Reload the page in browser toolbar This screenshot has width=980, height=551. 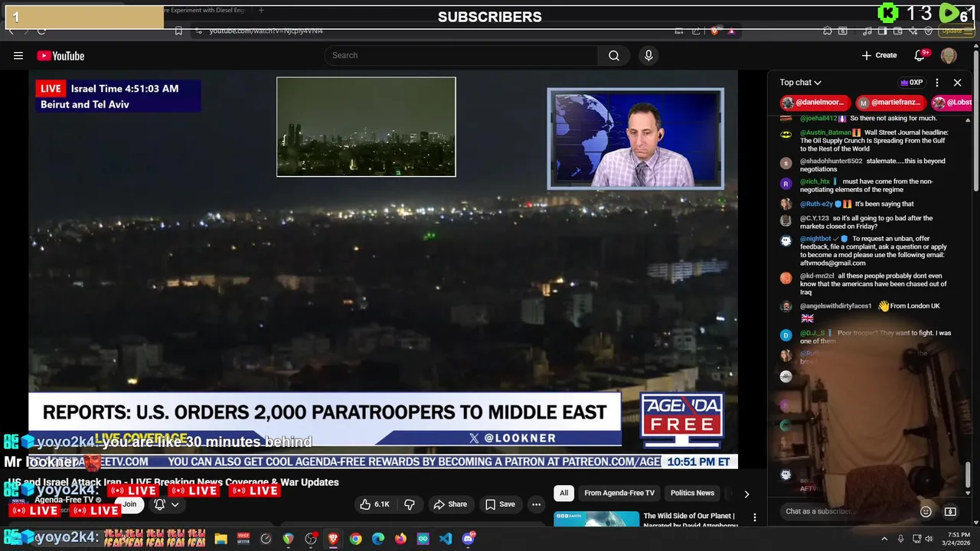click(x=41, y=31)
